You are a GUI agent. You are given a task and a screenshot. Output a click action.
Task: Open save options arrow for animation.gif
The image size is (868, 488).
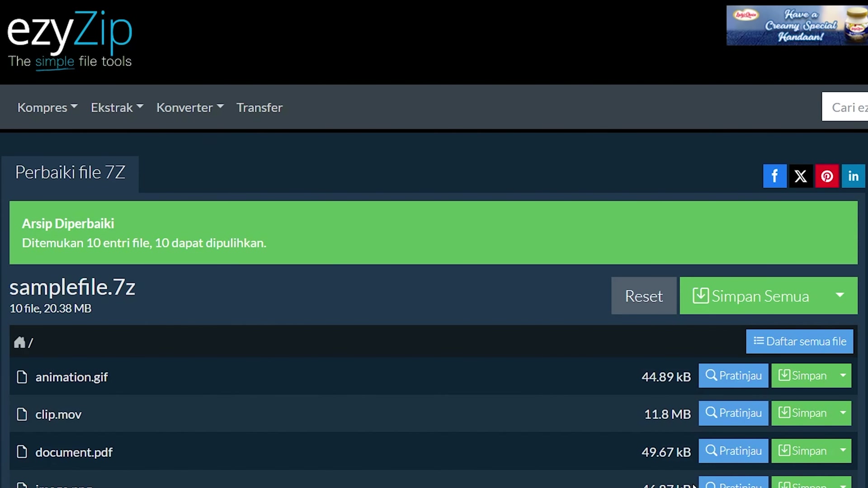(843, 375)
